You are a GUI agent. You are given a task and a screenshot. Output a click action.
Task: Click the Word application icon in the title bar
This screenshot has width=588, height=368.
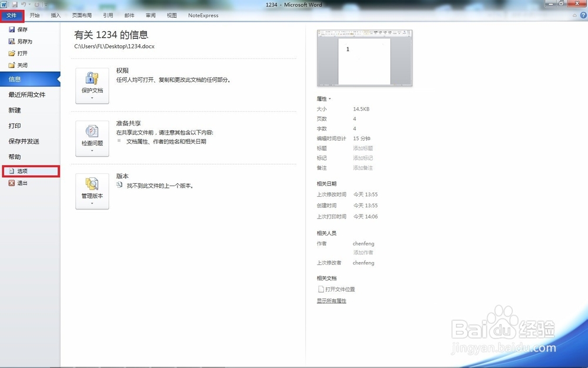[x=4, y=5]
